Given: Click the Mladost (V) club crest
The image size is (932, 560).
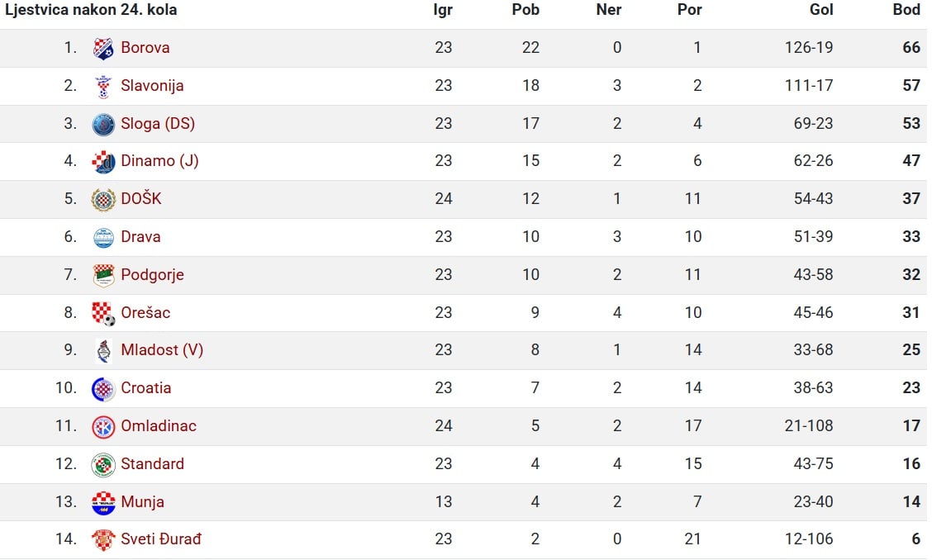Looking at the screenshot, I should click(x=103, y=351).
